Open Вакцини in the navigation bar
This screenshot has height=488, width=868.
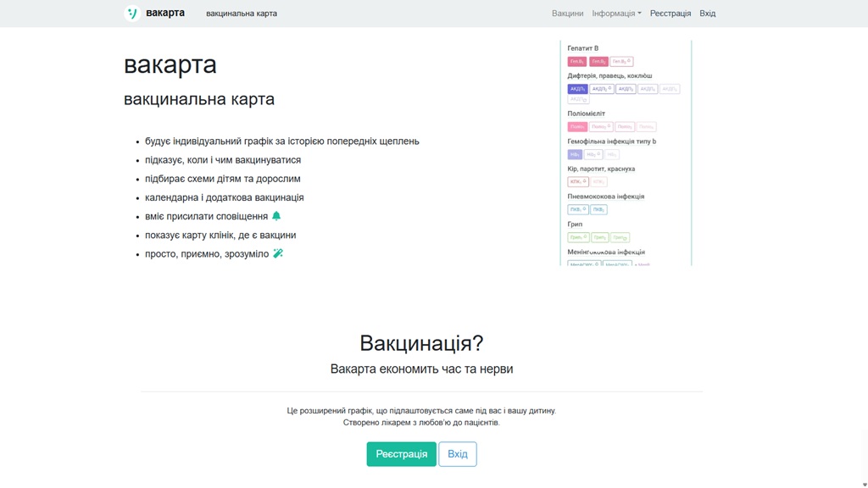click(567, 14)
